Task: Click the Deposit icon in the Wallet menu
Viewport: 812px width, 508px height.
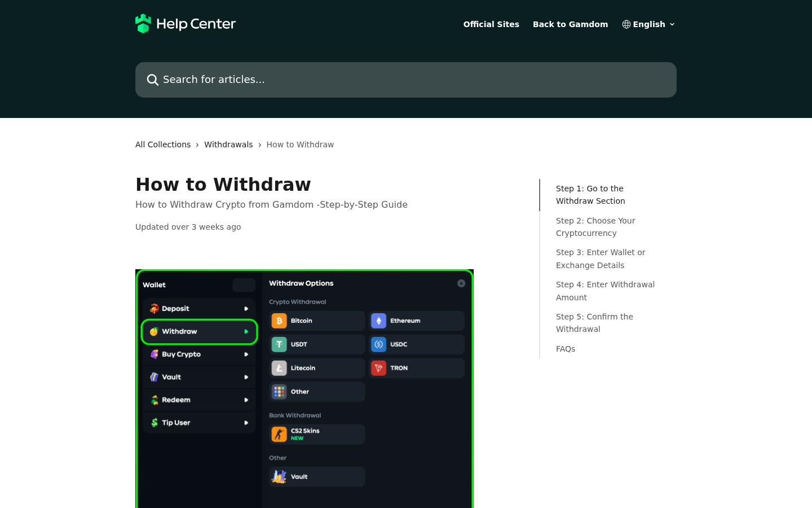Action: (x=154, y=309)
